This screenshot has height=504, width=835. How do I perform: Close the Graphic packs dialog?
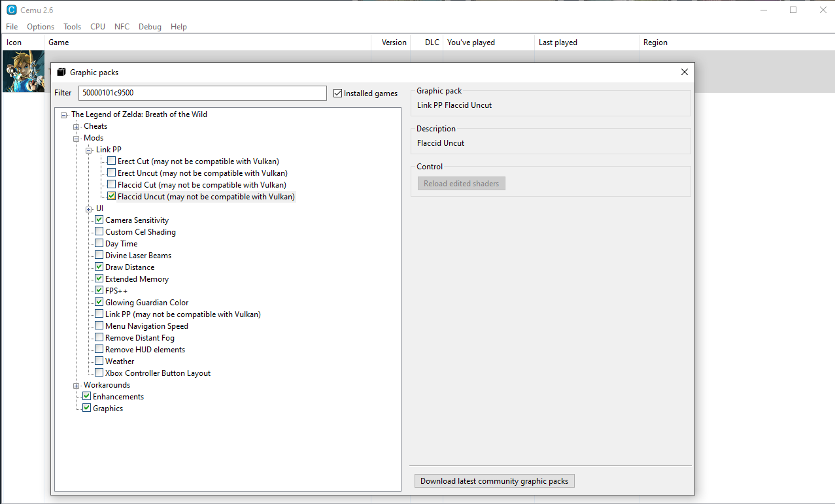(x=685, y=72)
